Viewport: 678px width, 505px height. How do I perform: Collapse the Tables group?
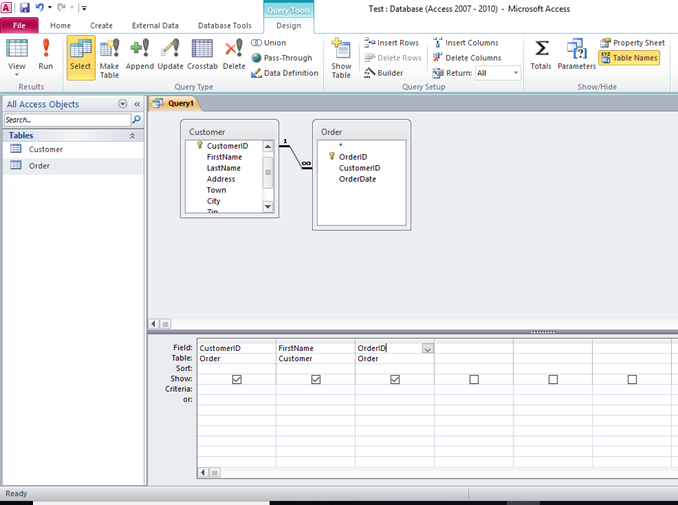point(132,136)
